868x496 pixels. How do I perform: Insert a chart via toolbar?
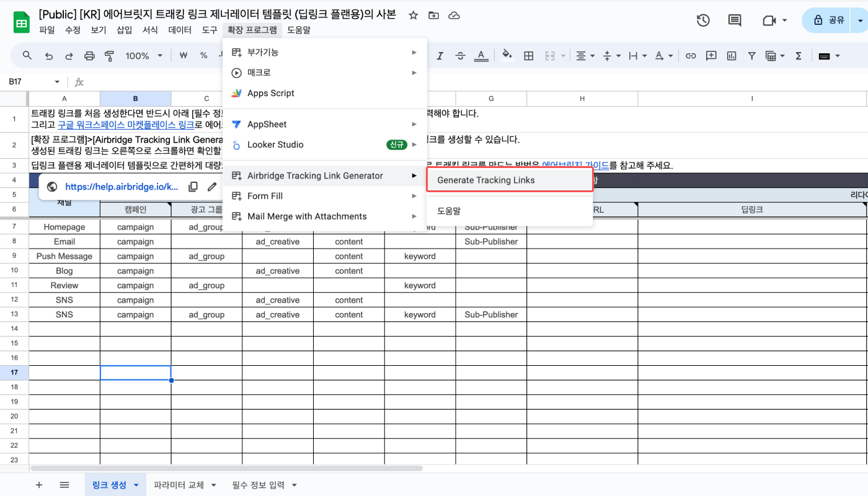click(x=732, y=56)
